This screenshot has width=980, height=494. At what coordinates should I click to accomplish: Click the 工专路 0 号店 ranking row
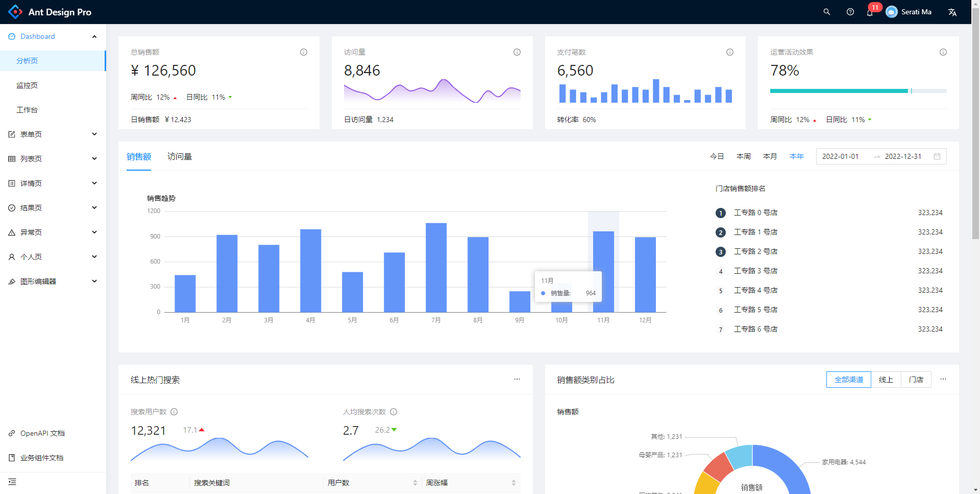[x=829, y=213]
